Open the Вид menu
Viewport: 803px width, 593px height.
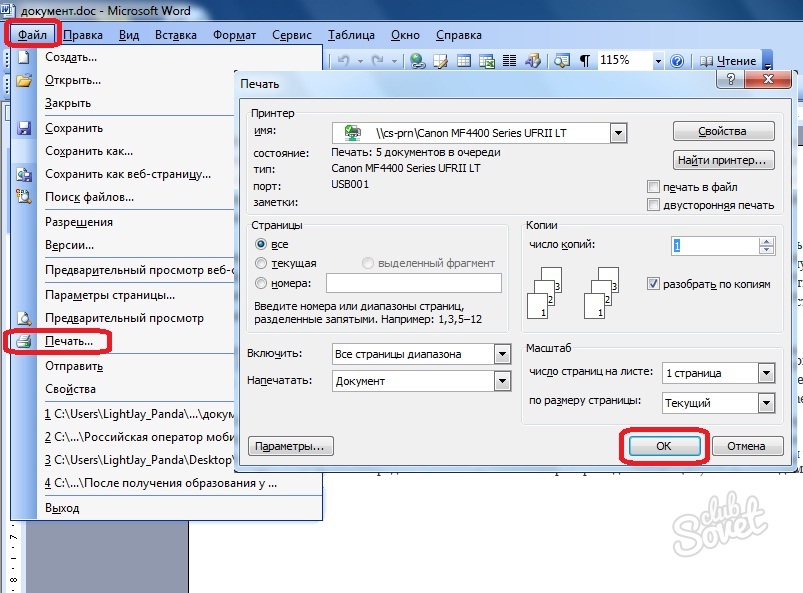(129, 35)
